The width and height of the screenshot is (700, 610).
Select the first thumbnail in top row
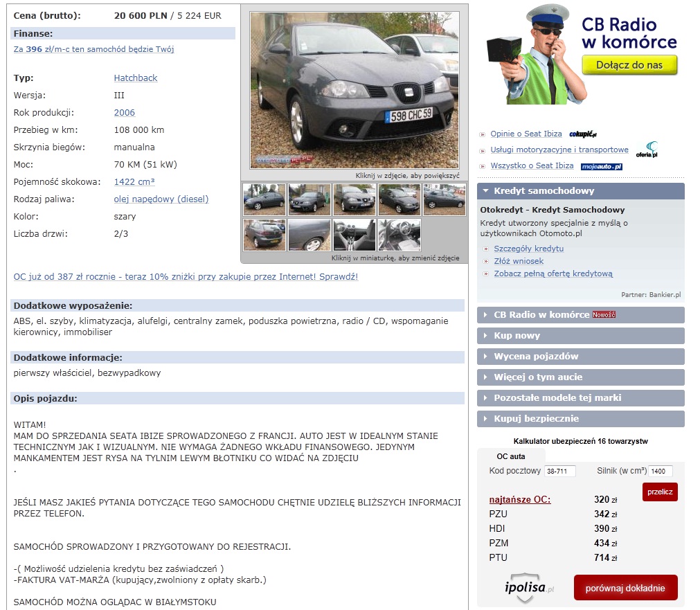[264, 199]
